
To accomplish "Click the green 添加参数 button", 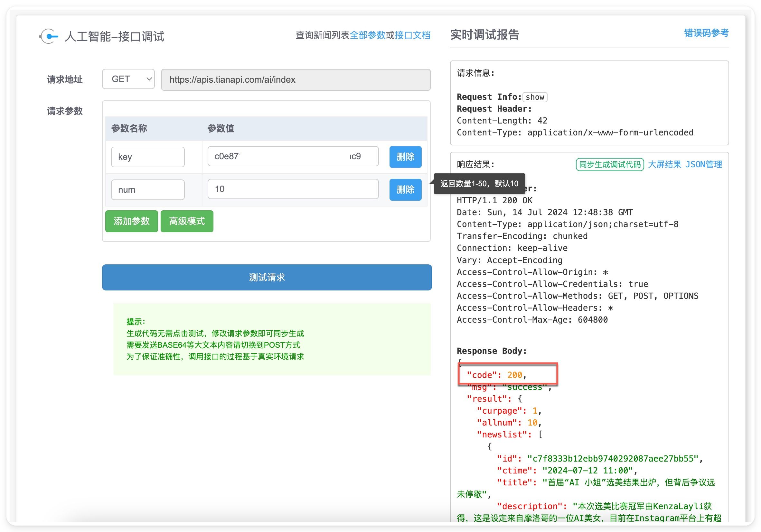I will 132,221.
